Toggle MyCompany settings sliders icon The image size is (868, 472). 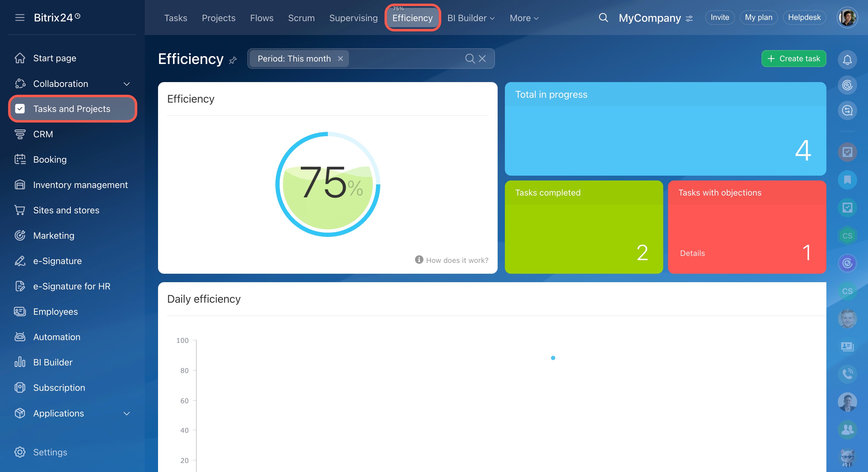[x=689, y=18]
